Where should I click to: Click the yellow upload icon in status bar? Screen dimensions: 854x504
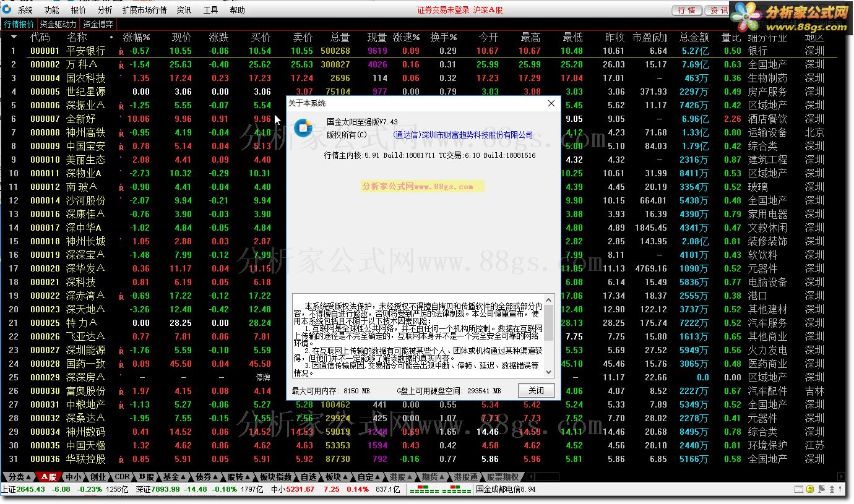[810, 489]
